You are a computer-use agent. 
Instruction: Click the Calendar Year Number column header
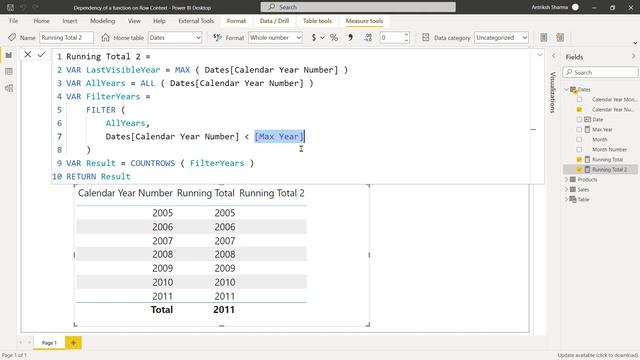pos(125,193)
